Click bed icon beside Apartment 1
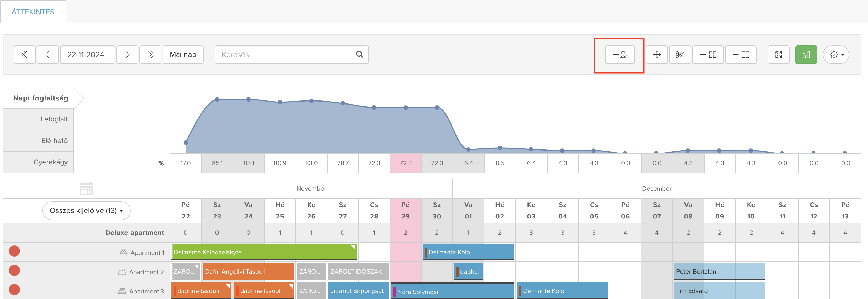The width and height of the screenshot is (868, 299). (123, 252)
